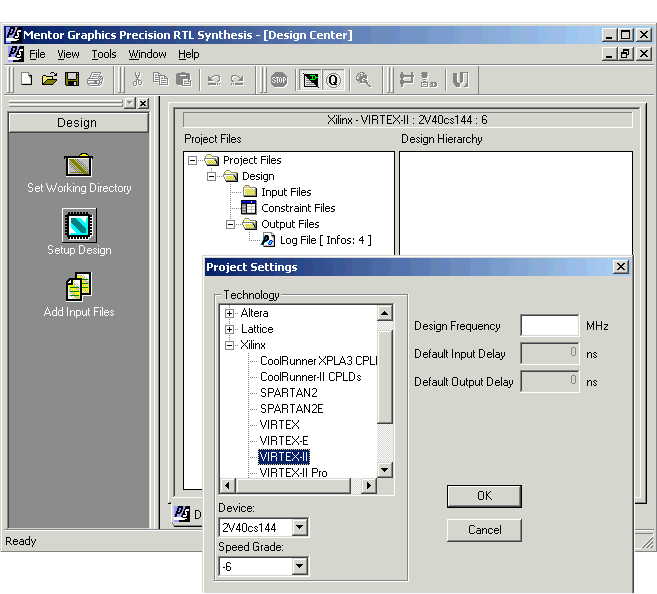Collapse the Design folder node
This screenshot has height=594, width=657.
coord(212,176)
